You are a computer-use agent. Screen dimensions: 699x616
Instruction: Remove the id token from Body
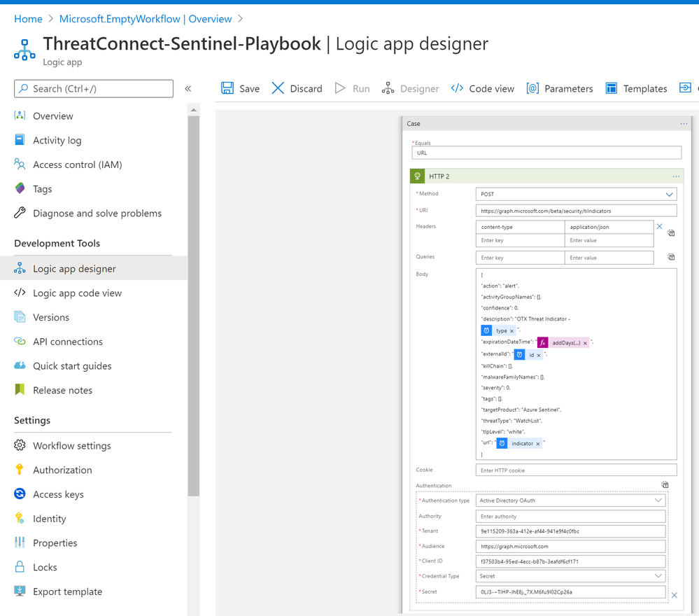click(x=539, y=355)
